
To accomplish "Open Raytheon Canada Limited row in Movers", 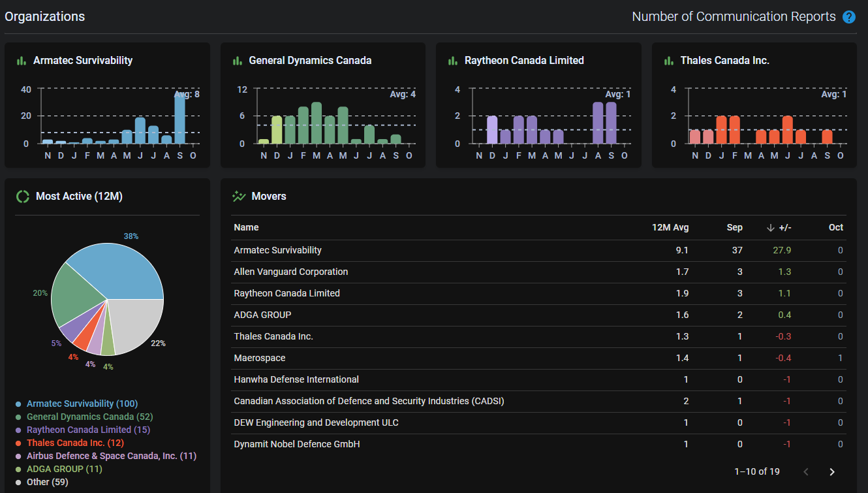I will [x=538, y=293].
